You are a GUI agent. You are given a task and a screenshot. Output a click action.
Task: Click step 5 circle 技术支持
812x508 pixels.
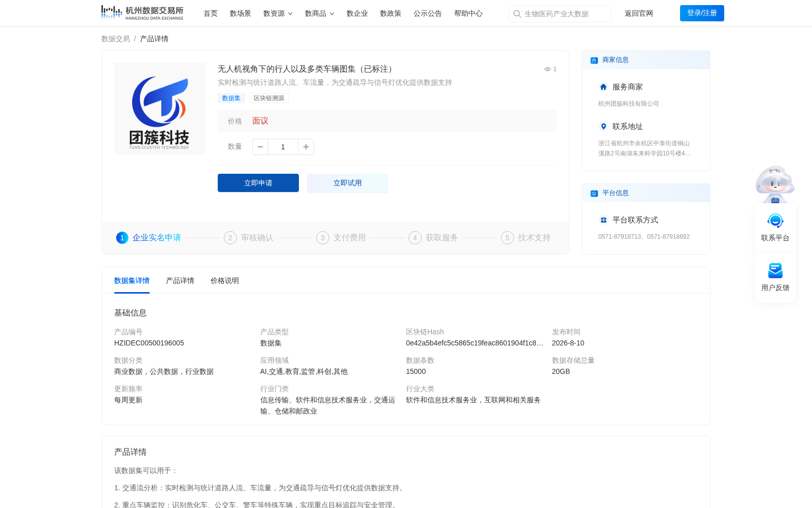(x=507, y=238)
